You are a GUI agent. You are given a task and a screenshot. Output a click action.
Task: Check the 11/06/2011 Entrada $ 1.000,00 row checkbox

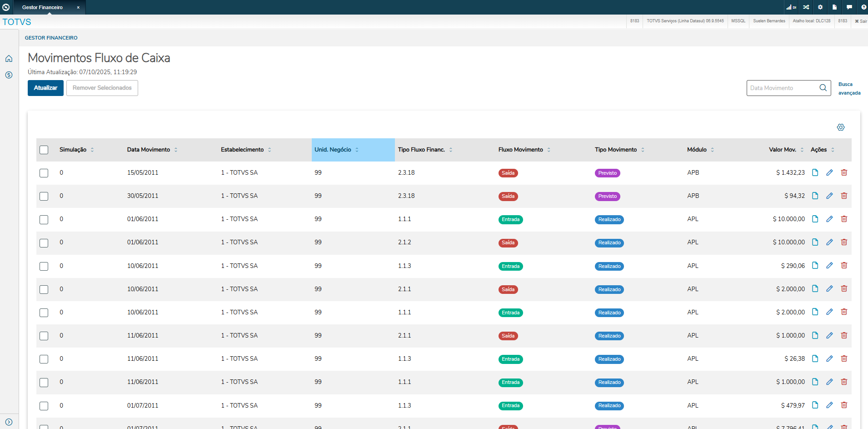44,382
